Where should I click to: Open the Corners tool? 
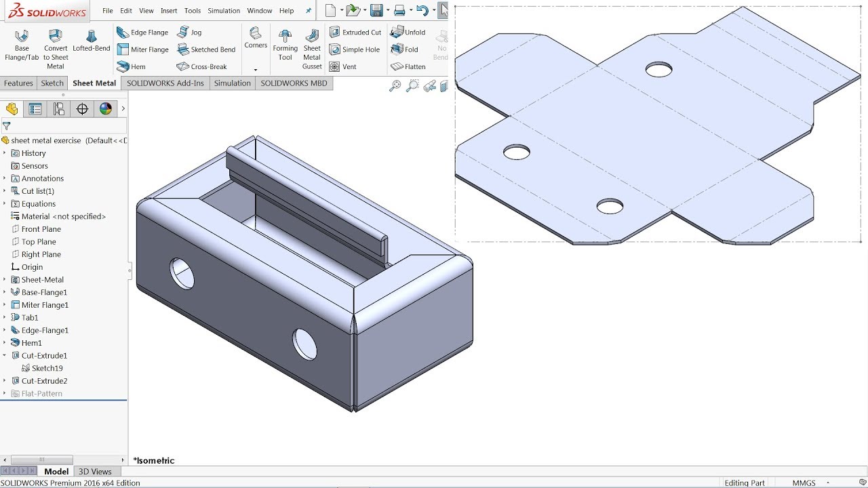coord(256,38)
